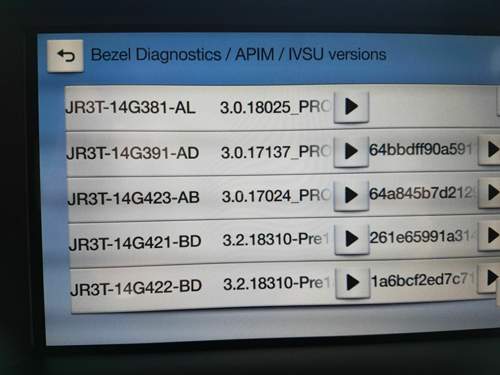This screenshot has width=500, height=375.
Task: Show full version for JR3T-14G421-BD row
Action: click(x=352, y=239)
